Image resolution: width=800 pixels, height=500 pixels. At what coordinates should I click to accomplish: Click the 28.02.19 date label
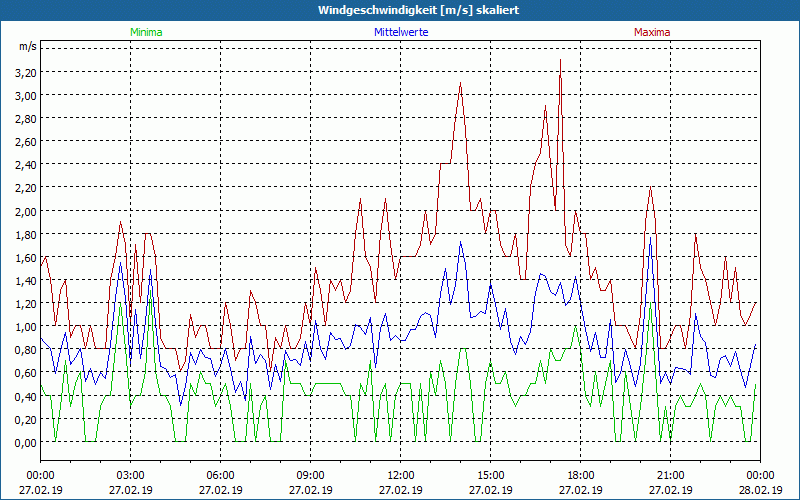point(760,490)
